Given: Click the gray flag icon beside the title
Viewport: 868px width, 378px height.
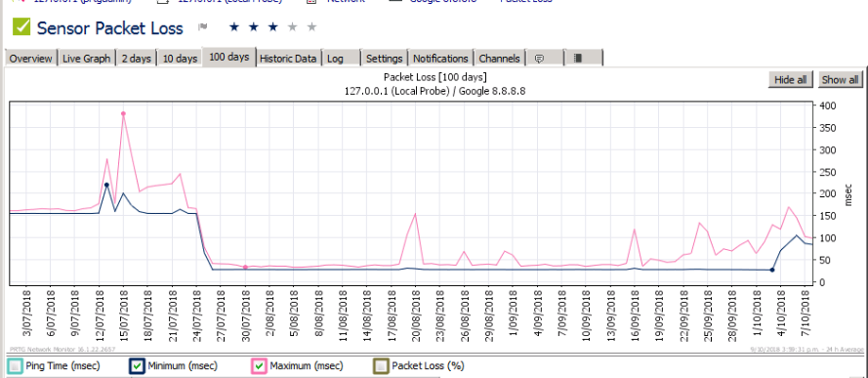Looking at the screenshot, I should point(203,27).
